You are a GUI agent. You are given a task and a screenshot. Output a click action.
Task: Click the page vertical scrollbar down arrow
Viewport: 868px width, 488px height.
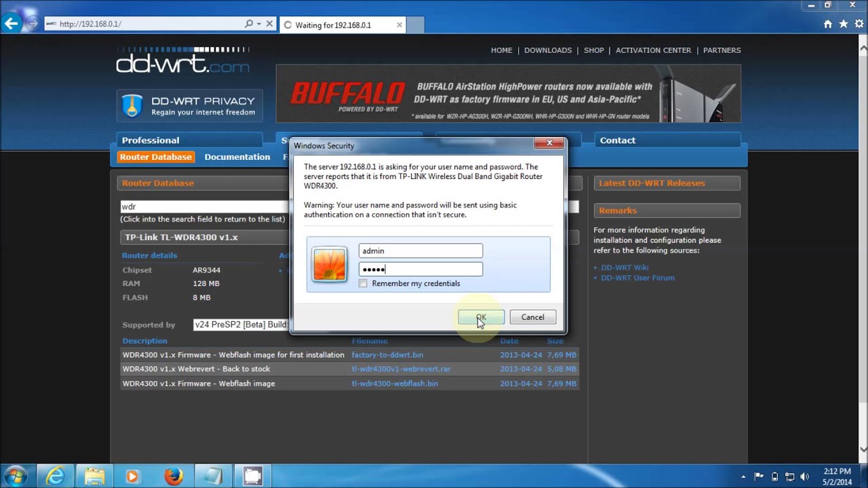pyautogui.click(x=863, y=449)
